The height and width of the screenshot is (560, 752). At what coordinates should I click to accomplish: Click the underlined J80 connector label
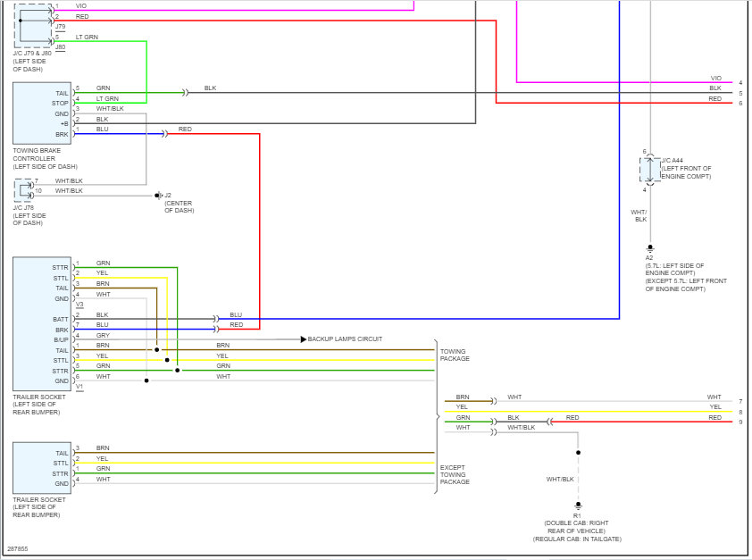(61, 47)
